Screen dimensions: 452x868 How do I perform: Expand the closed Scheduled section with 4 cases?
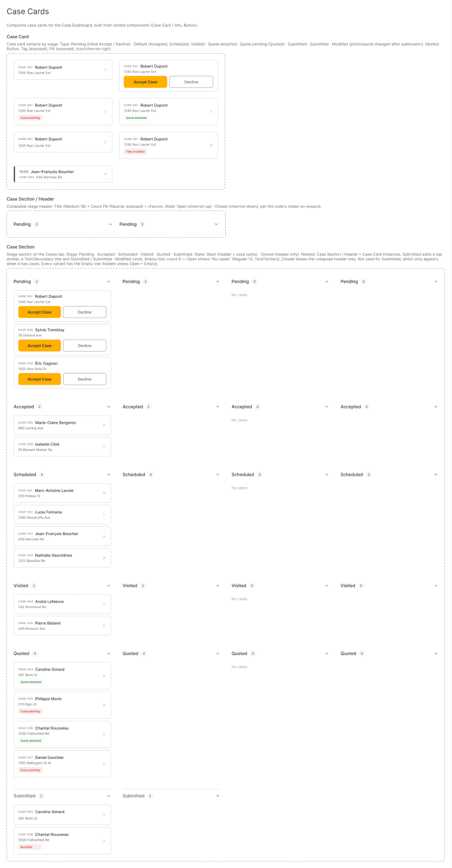pos(218,475)
